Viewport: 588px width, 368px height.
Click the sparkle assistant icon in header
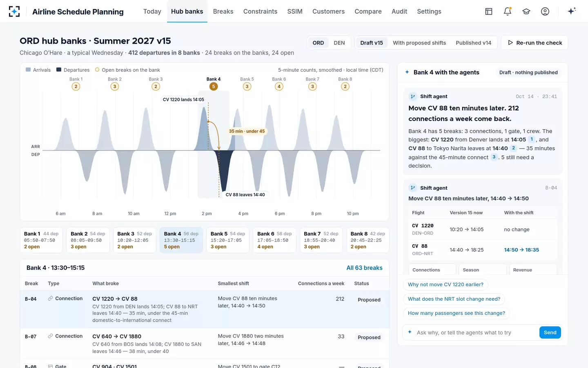click(572, 11)
